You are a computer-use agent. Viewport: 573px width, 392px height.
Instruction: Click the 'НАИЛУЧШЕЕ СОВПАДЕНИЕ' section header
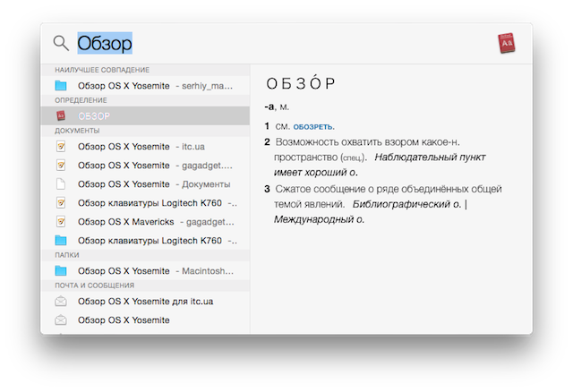click(102, 70)
